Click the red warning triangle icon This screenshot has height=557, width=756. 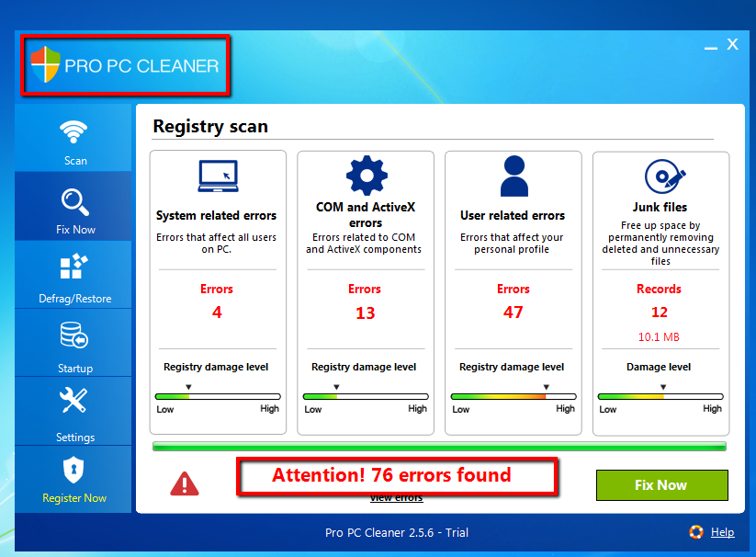pyautogui.click(x=185, y=483)
